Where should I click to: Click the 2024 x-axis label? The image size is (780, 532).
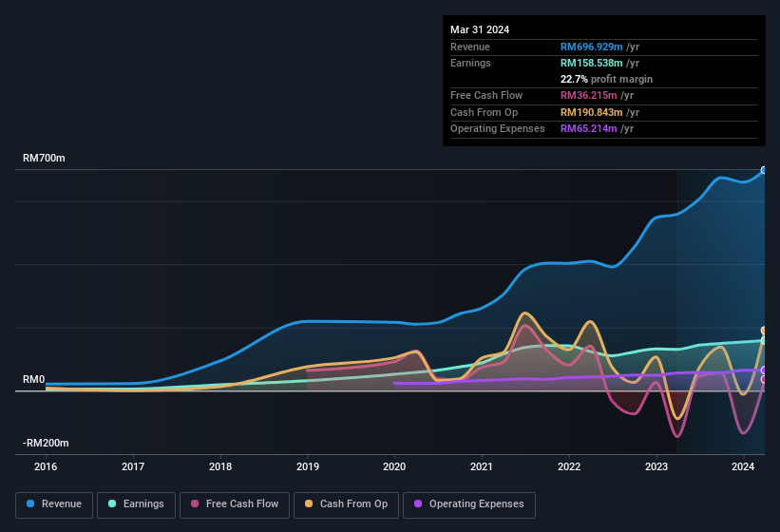pyautogui.click(x=743, y=466)
